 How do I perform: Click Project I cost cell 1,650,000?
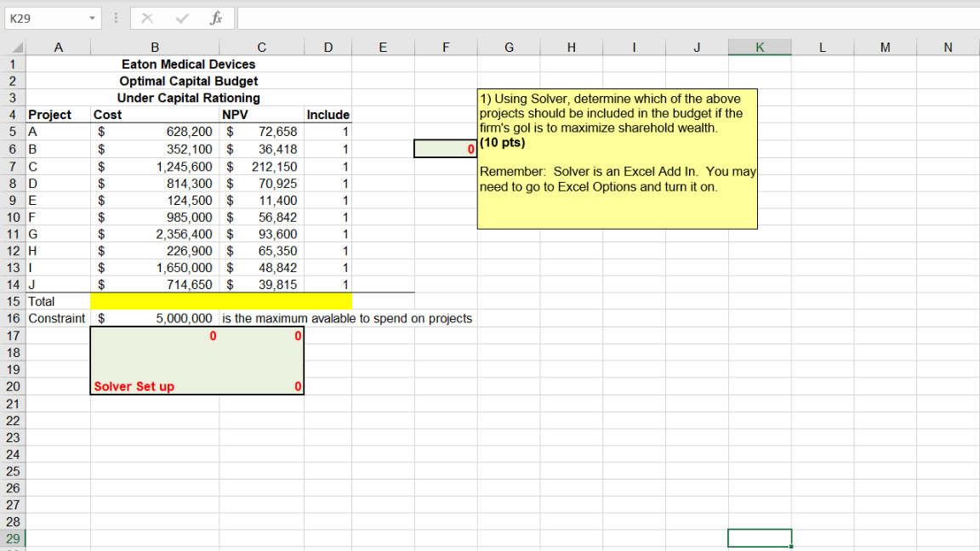pos(155,267)
